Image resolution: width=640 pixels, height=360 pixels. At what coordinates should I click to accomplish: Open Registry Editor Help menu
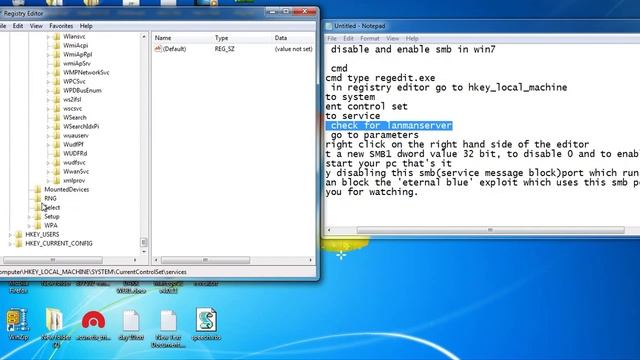point(86,26)
